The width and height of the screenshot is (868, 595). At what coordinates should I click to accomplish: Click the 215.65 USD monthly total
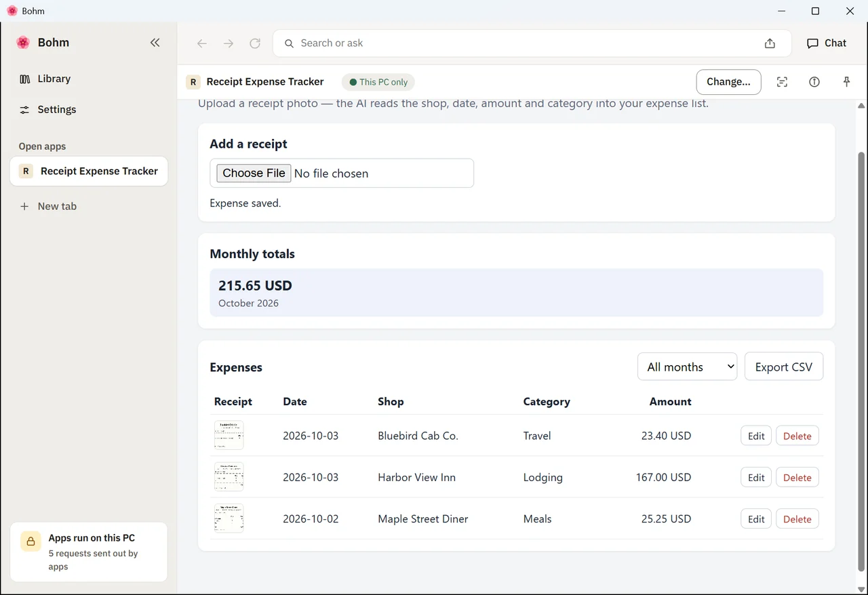pyautogui.click(x=255, y=285)
